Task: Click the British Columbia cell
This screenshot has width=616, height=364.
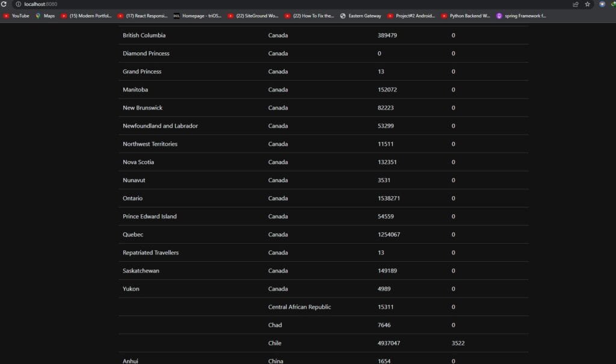Action: coord(144,35)
